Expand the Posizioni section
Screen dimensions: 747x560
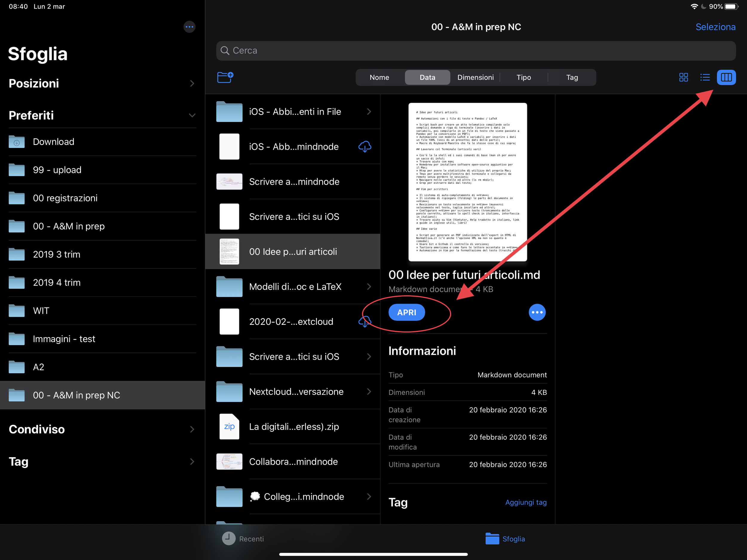click(x=192, y=83)
